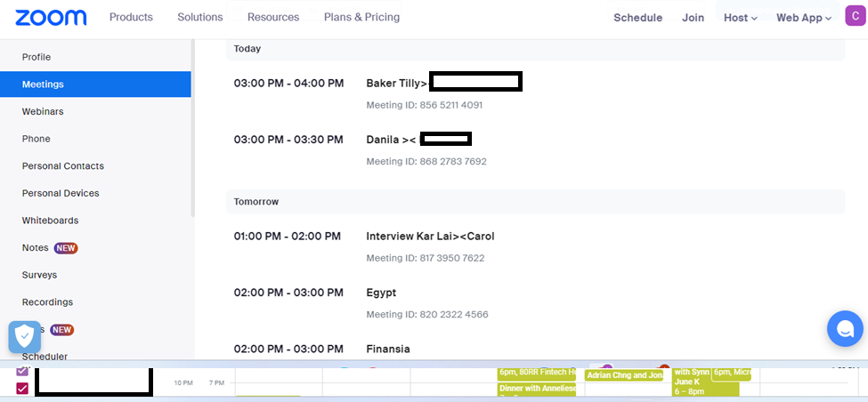Viewport: 868px width, 402px height.
Task: Click Meeting ID: 820 2322 4566
Action: 426,315
